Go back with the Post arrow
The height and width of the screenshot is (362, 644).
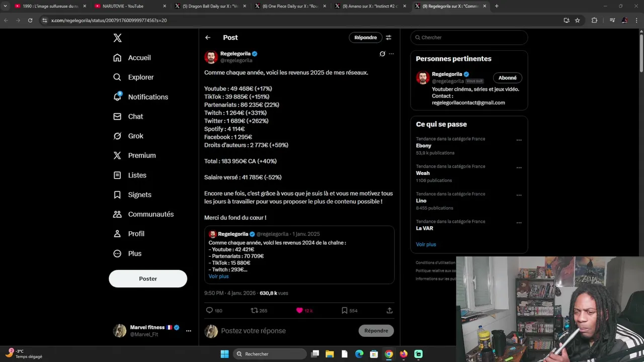click(208, 38)
